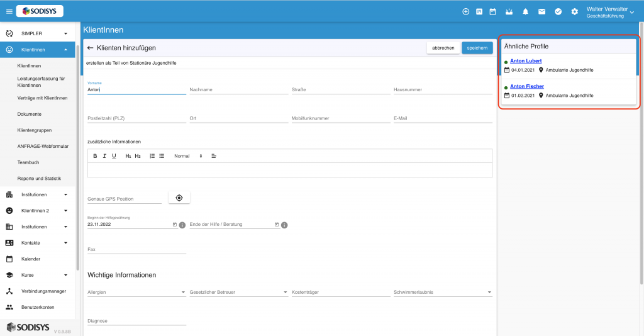Open Klientengruppen in sidebar
644x336 pixels.
click(x=35, y=130)
